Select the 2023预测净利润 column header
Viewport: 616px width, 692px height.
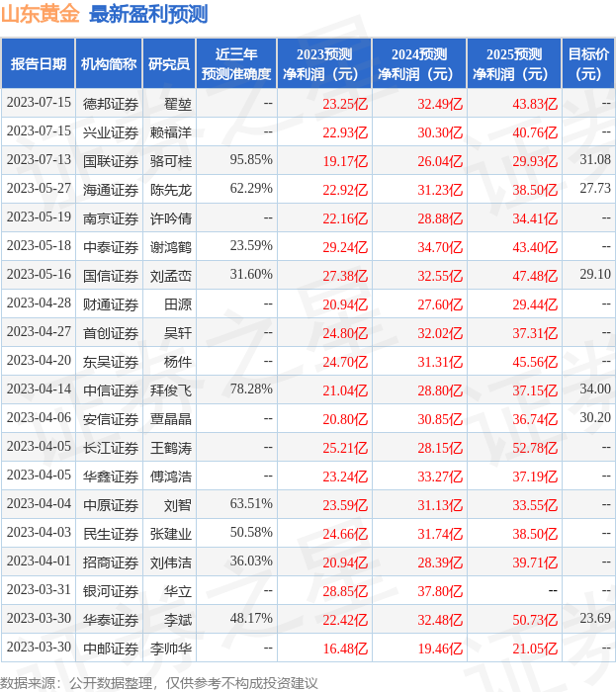(x=324, y=63)
